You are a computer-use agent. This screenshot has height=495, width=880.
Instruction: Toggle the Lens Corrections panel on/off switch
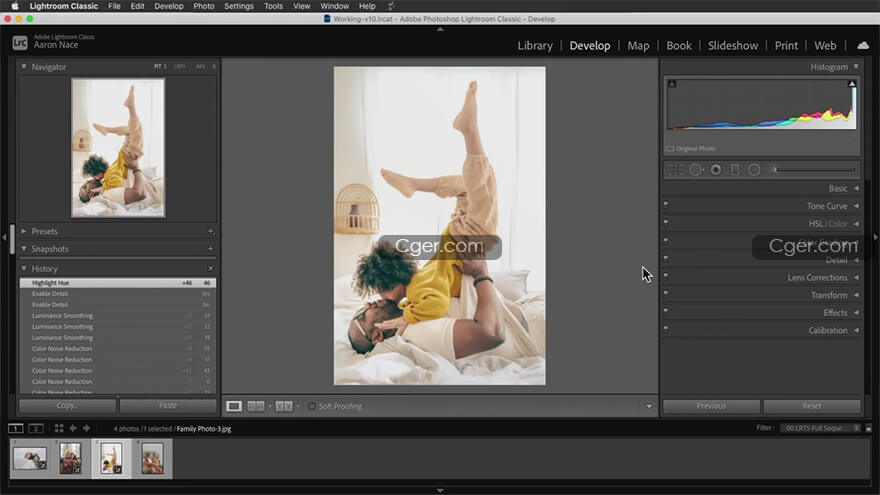(666, 276)
